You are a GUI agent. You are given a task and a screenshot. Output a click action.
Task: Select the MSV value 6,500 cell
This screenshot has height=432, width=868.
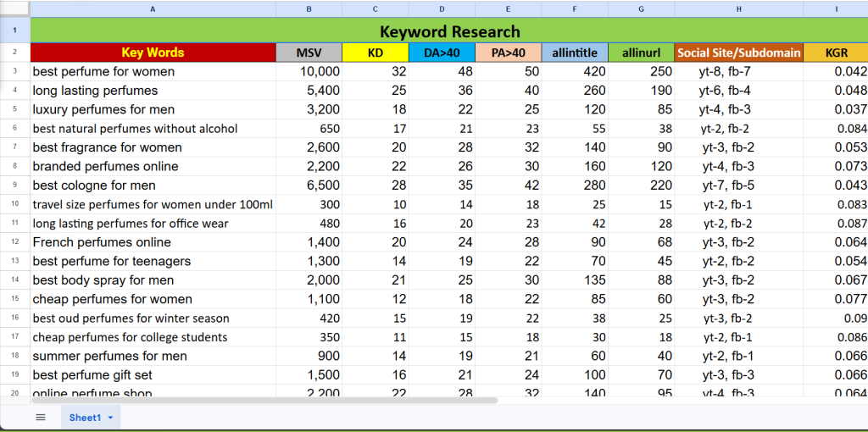pos(309,186)
